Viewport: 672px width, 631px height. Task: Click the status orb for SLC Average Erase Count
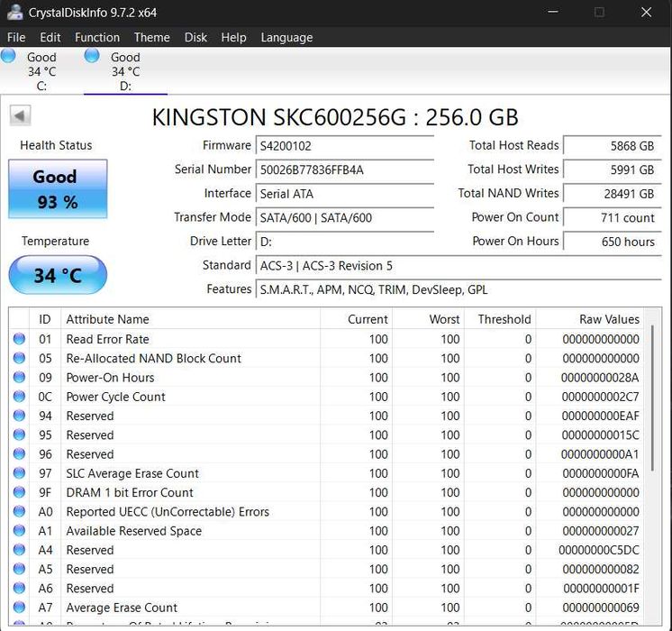[x=19, y=472]
